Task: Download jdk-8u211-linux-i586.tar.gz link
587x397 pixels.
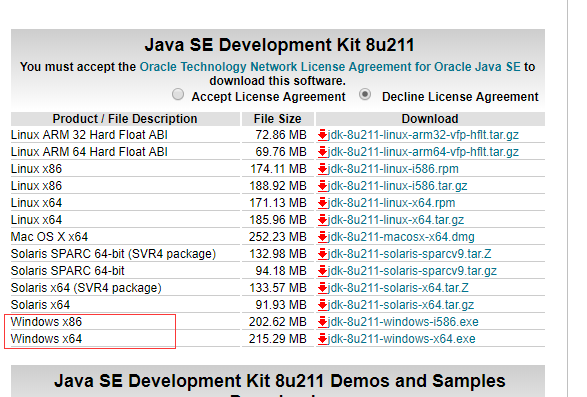Action: pos(398,186)
